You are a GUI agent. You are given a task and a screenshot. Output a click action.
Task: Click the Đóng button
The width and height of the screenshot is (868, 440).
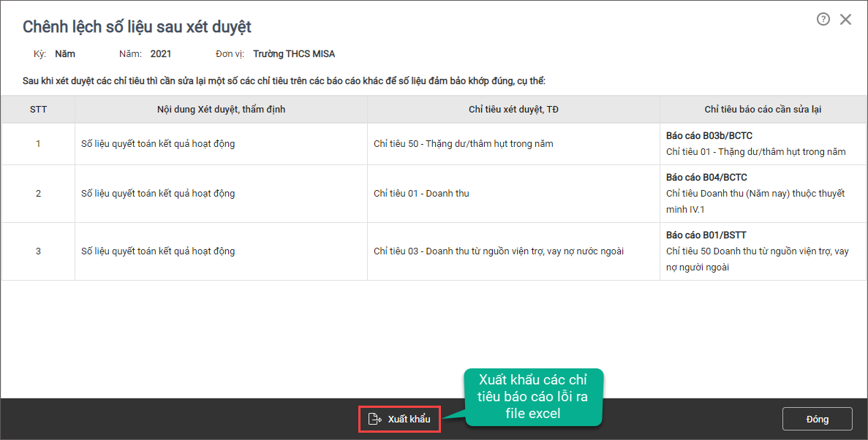[x=817, y=419]
